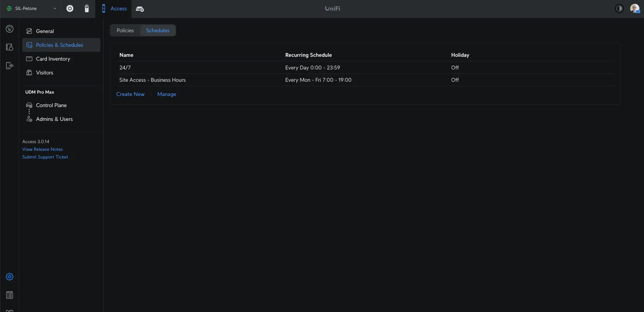Screen dimensions: 644x312
Task: Open the console settings icon beside Access
Action: pos(140,9)
